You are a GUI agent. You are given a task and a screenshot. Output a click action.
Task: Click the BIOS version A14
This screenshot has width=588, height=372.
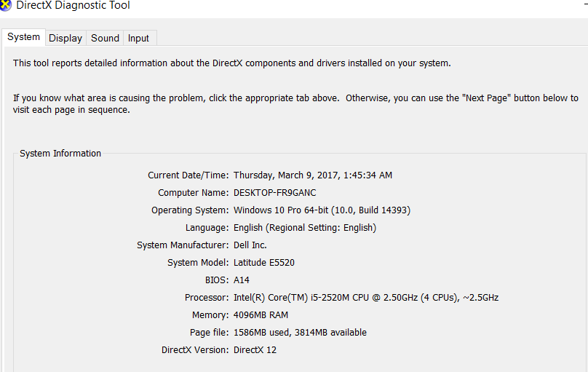(x=242, y=280)
